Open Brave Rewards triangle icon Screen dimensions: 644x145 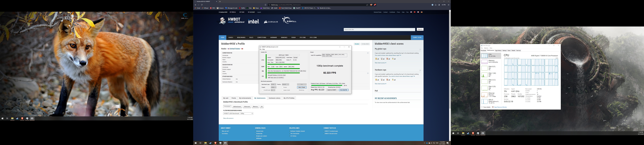375,5
